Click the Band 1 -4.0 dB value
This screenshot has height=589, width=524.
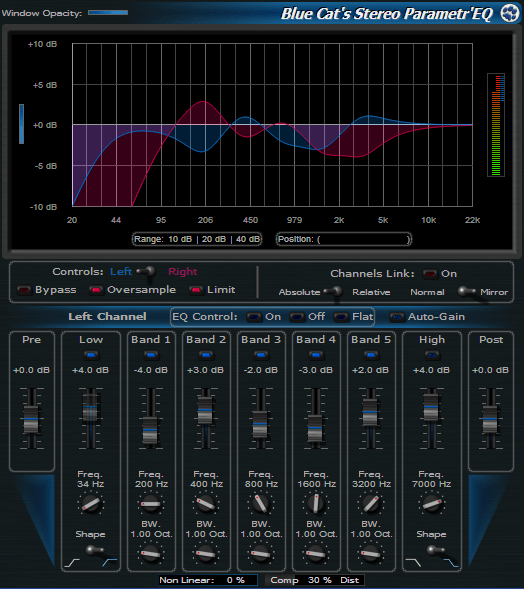151,370
